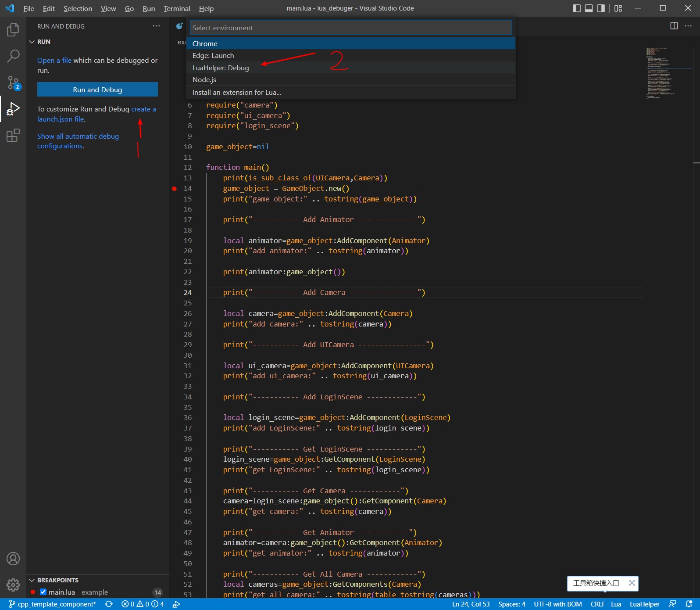The height and width of the screenshot is (610, 700).
Task: Close the 工具箱快捷入口 popup
Action: tap(632, 583)
